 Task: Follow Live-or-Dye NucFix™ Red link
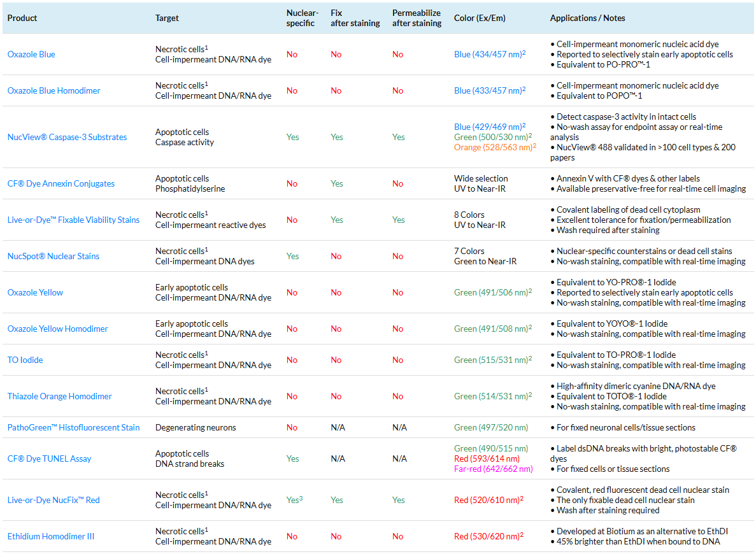(x=53, y=501)
